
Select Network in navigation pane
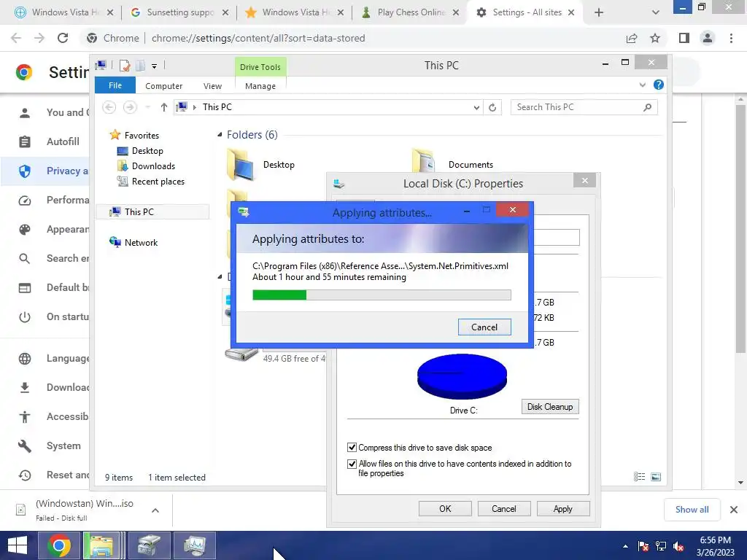(x=141, y=242)
